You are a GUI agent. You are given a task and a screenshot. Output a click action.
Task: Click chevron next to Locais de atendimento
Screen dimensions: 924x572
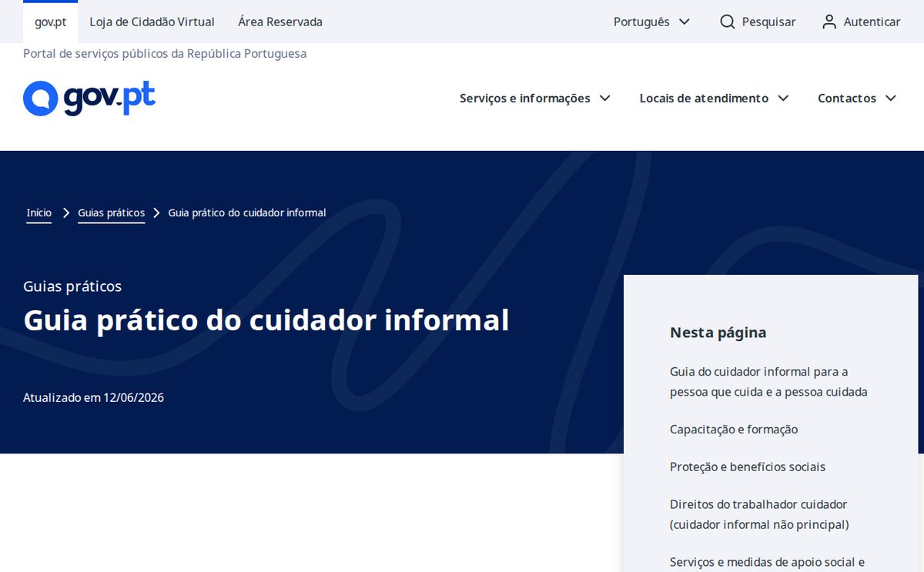pos(783,99)
